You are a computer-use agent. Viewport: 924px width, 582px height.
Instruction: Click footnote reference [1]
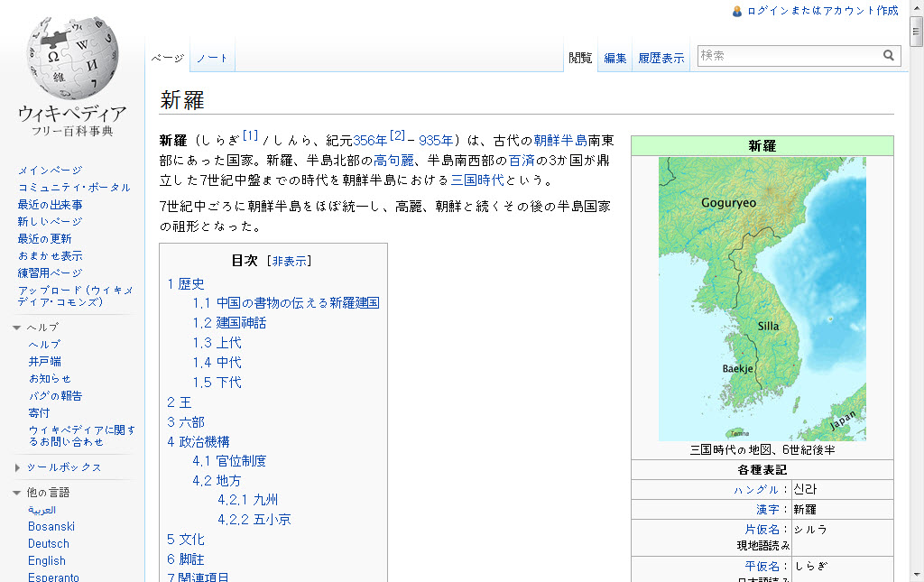(250, 136)
